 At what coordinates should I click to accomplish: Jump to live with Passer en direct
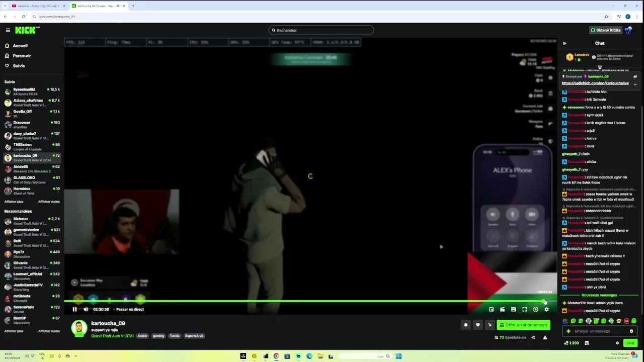click(130, 309)
